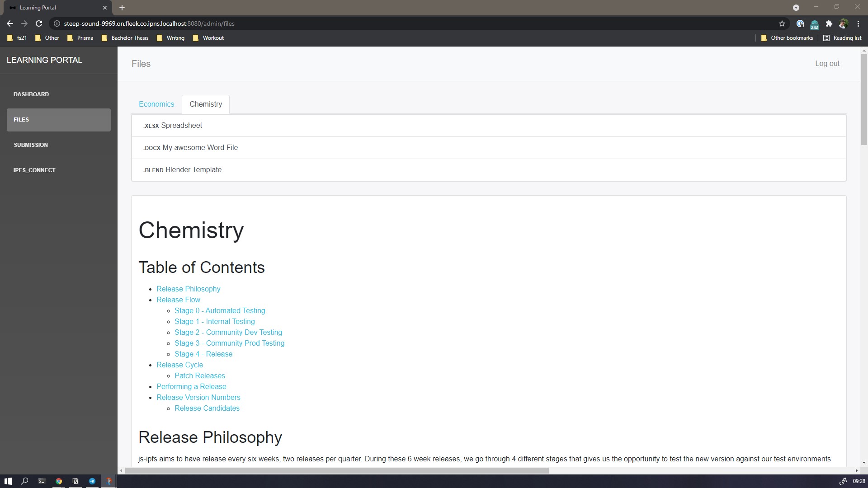Screen dimensions: 868x488
Task: Open a new browser tab
Action: pos(122,8)
